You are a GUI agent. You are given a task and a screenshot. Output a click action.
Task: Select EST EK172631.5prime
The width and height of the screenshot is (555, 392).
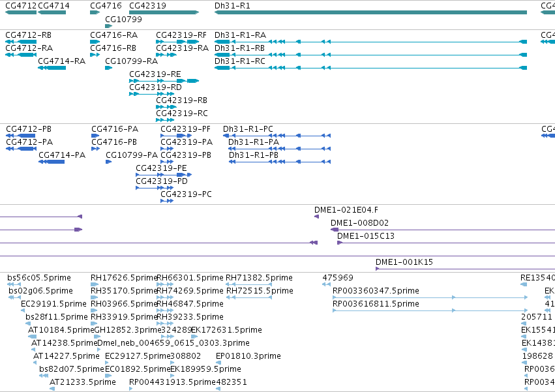click(226, 329)
